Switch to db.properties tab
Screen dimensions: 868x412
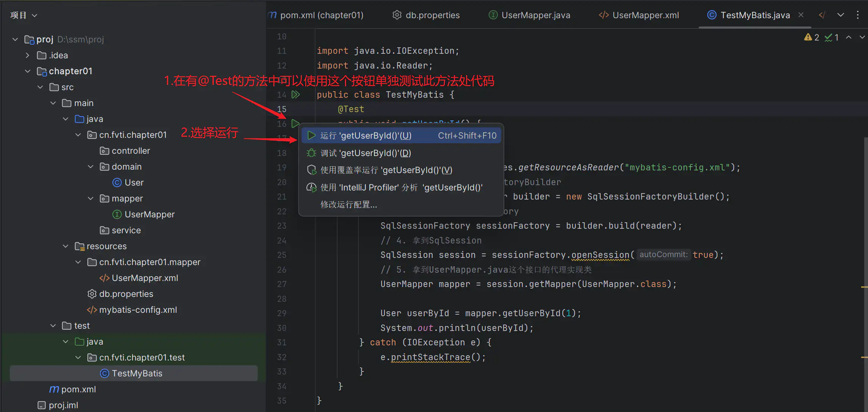coord(426,15)
